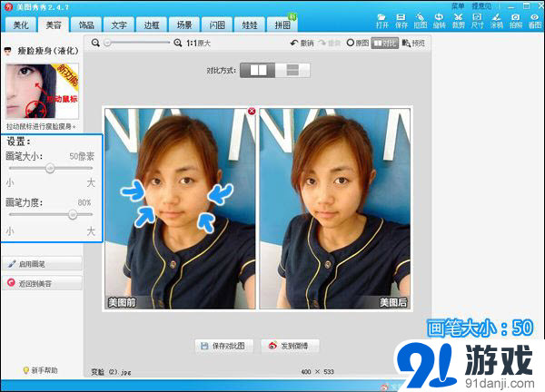
Task: Click the 保存对比图 button
Action: (223, 346)
